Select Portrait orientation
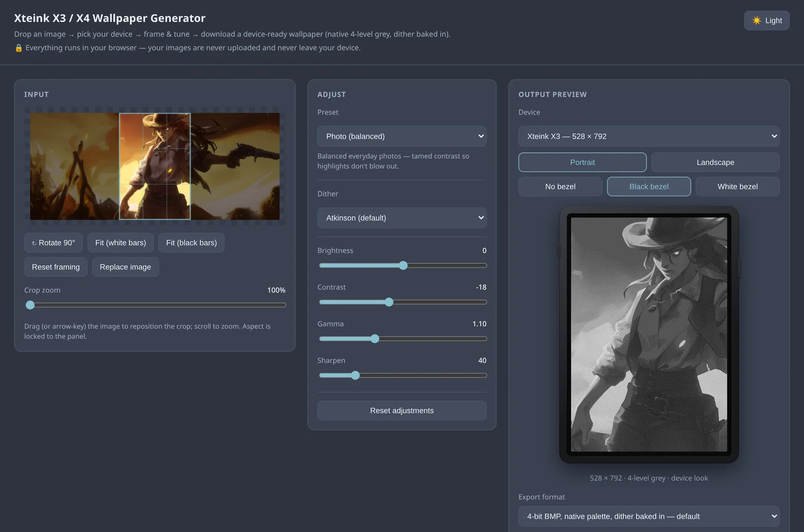The width and height of the screenshot is (804, 532). pos(582,162)
